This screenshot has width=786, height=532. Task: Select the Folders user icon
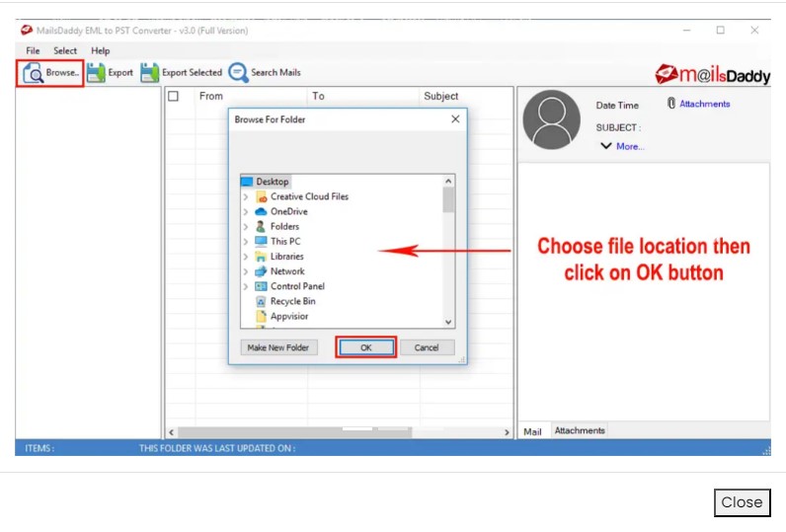pyautogui.click(x=261, y=226)
